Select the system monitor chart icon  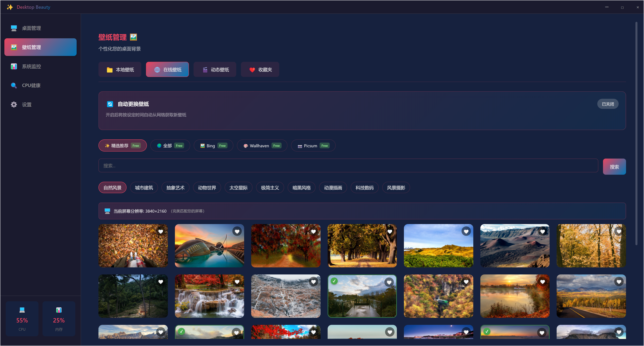[14, 66]
